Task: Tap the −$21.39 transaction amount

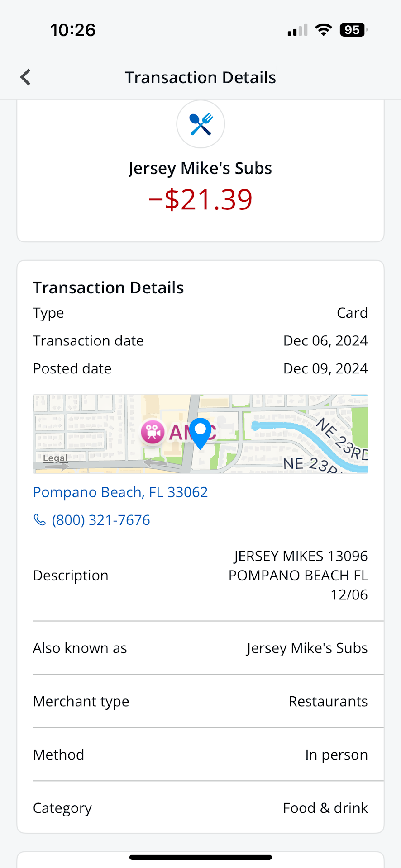Action: pos(200,199)
